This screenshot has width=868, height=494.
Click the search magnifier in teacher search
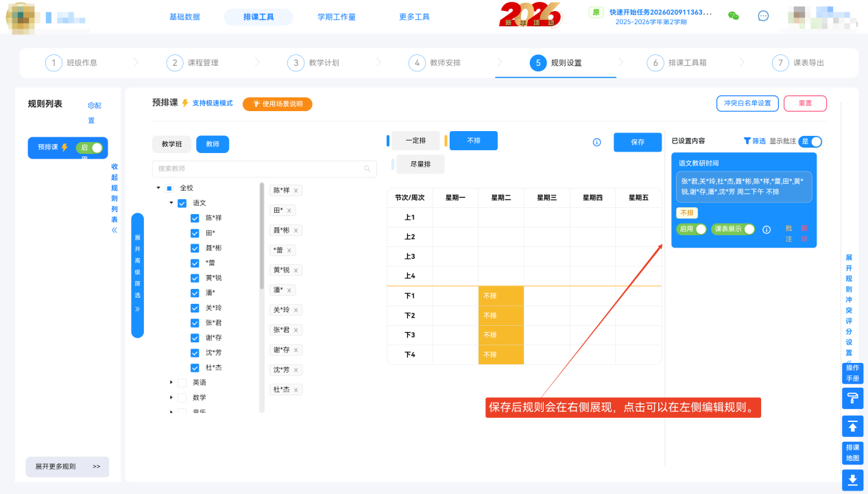[367, 169]
